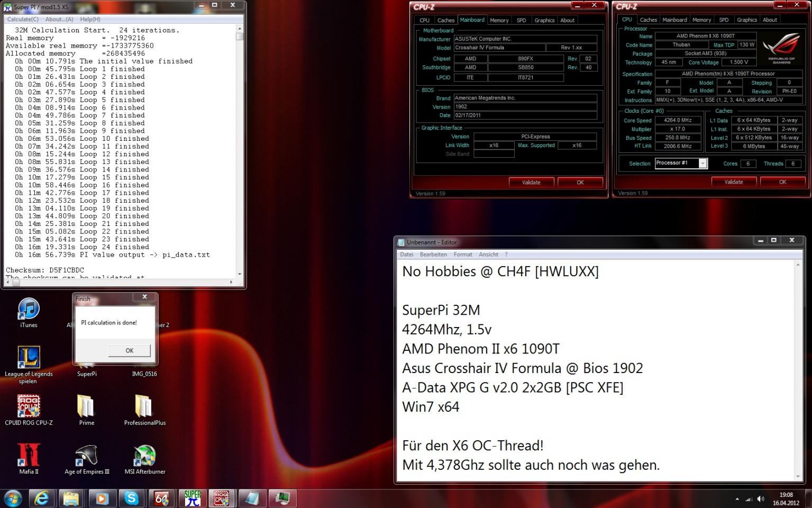Switch to Caches tab in right CPU-Z window
Image resolution: width=812 pixels, height=508 pixels.
click(648, 20)
